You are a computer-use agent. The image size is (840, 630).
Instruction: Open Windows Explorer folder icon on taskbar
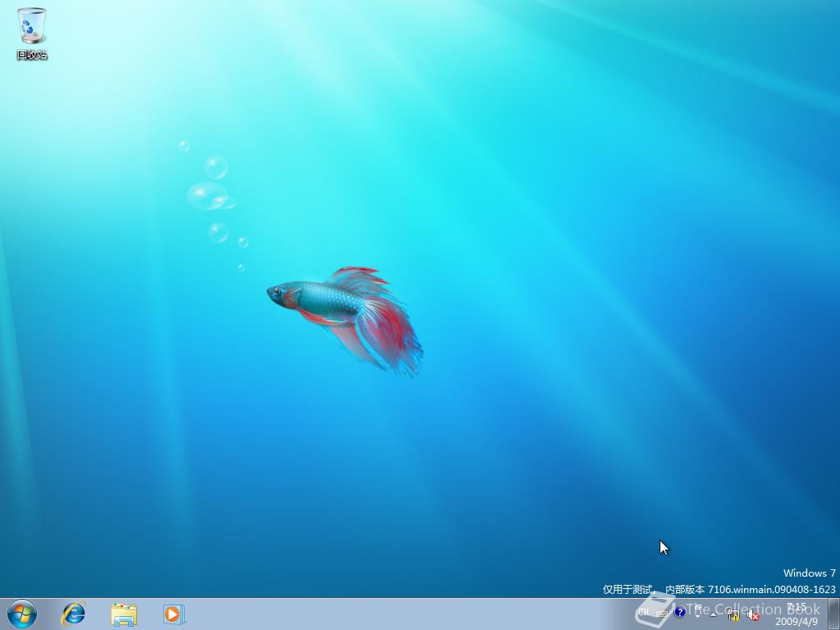pos(124,614)
